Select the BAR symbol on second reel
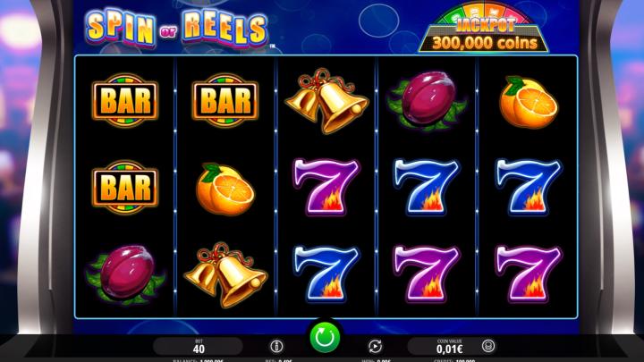 click(x=225, y=100)
